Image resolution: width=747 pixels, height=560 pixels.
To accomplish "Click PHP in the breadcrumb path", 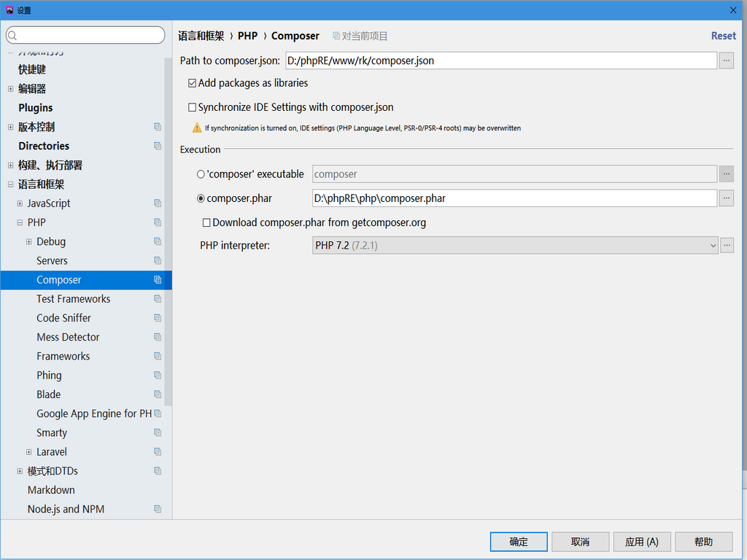I will coord(248,36).
